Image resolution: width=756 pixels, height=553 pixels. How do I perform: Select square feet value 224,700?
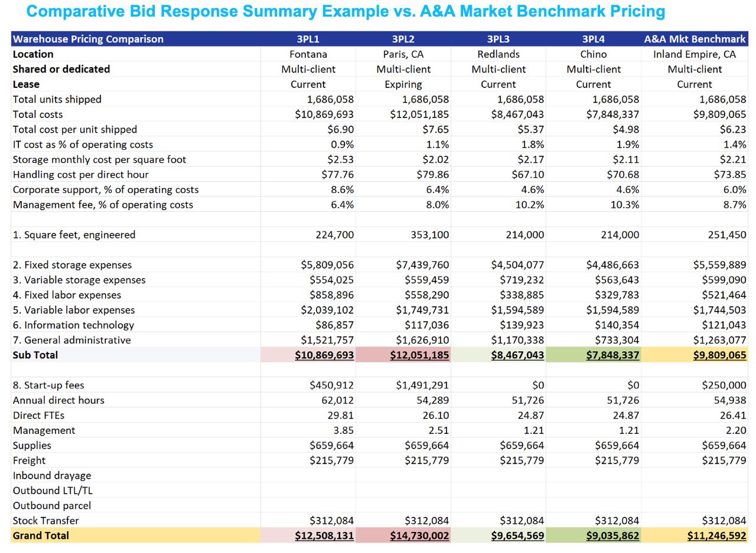coord(335,235)
